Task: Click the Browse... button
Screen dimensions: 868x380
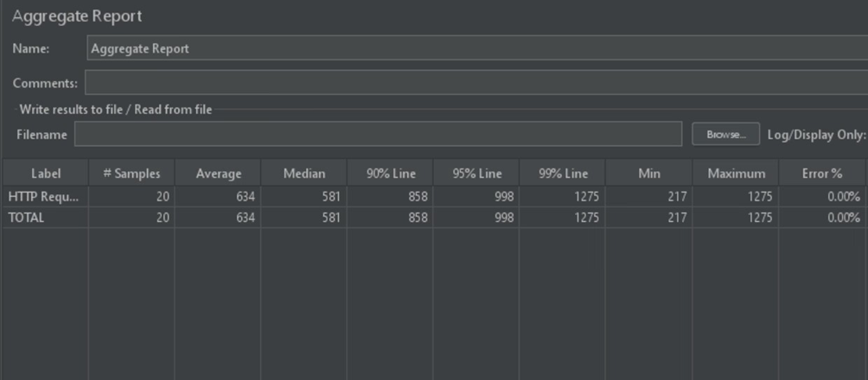Action: tap(725, 135)
